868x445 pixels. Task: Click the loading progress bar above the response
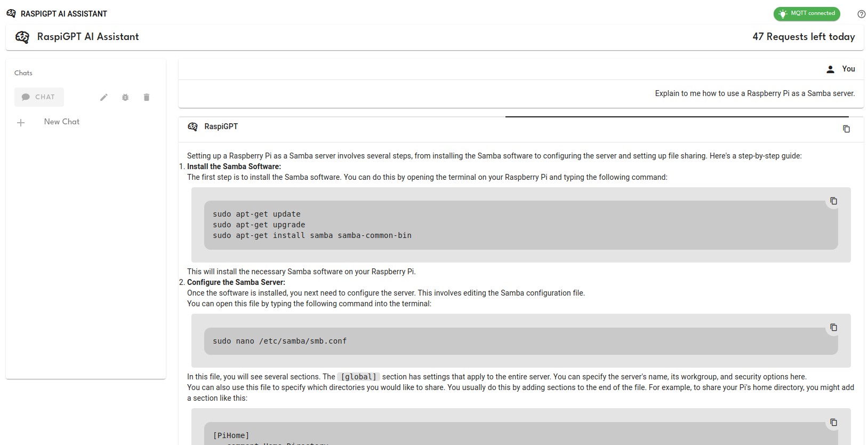pyautogui.click(x=677, y=116)
